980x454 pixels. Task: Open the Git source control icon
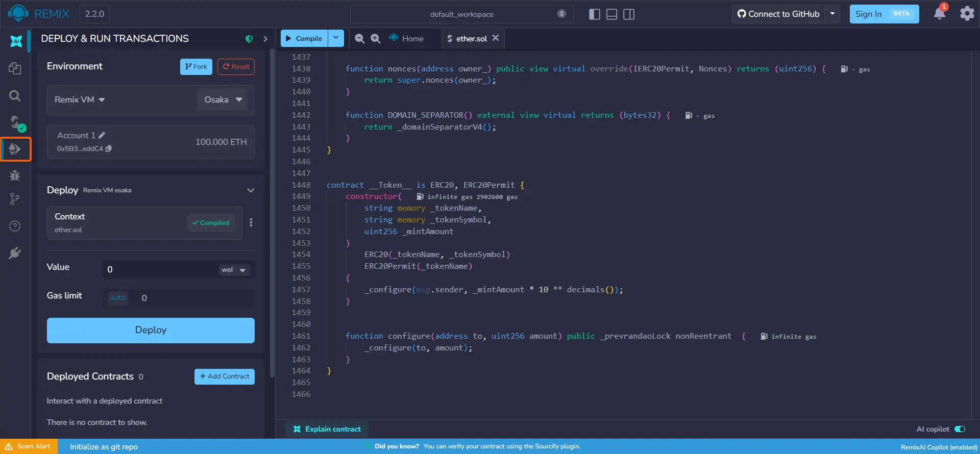tap(15, 199)
